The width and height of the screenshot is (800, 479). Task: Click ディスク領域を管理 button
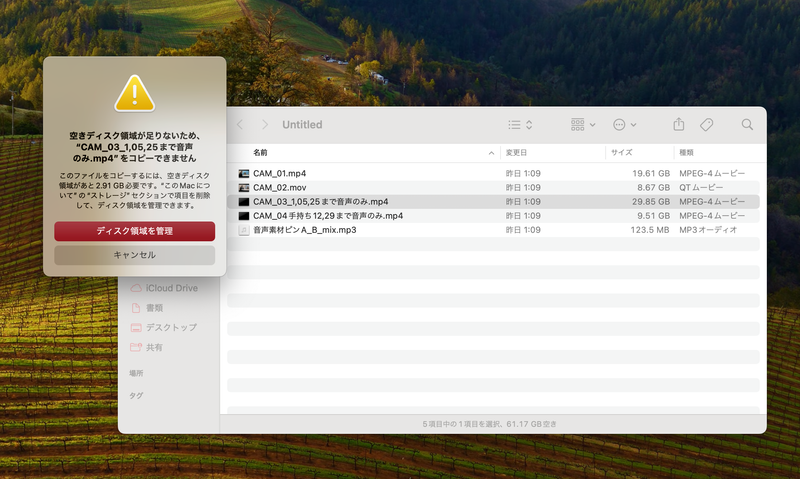point(135,231)
